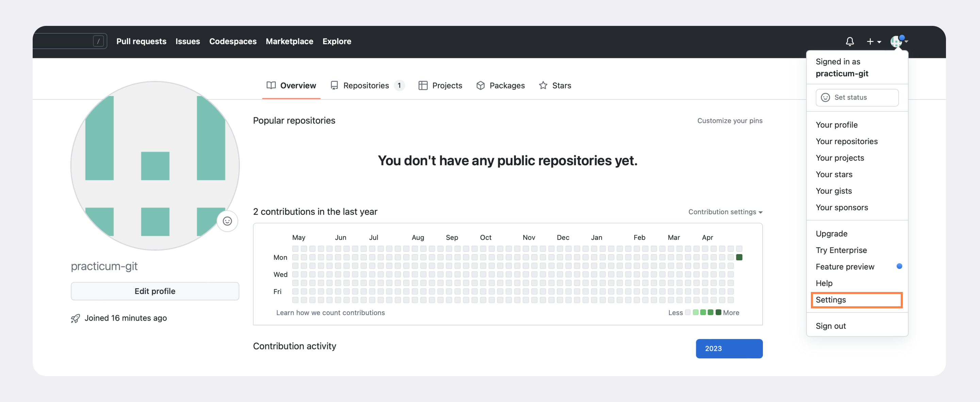Click the practicum-git username under avatar
The image size is (980, 402).
point(104,266)
